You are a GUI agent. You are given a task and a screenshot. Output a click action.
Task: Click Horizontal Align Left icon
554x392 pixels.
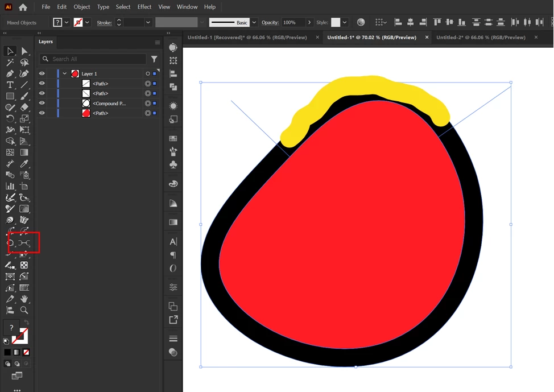(x=398, y=22)
